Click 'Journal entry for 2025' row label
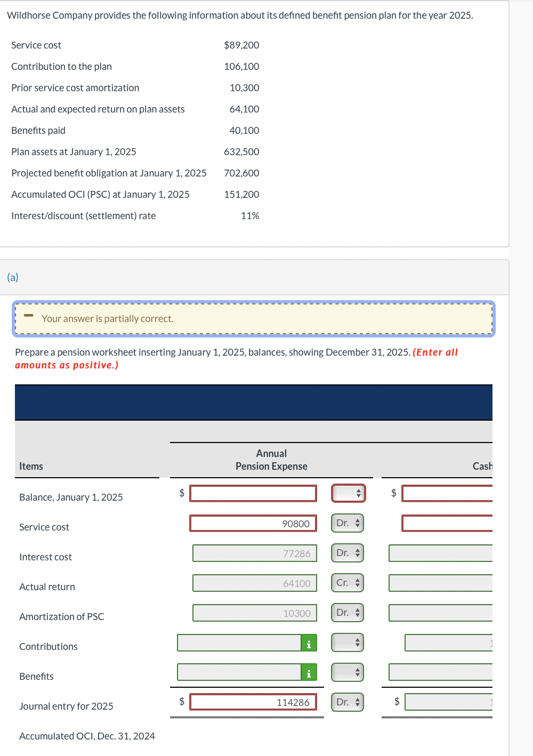 coord(66,706)
